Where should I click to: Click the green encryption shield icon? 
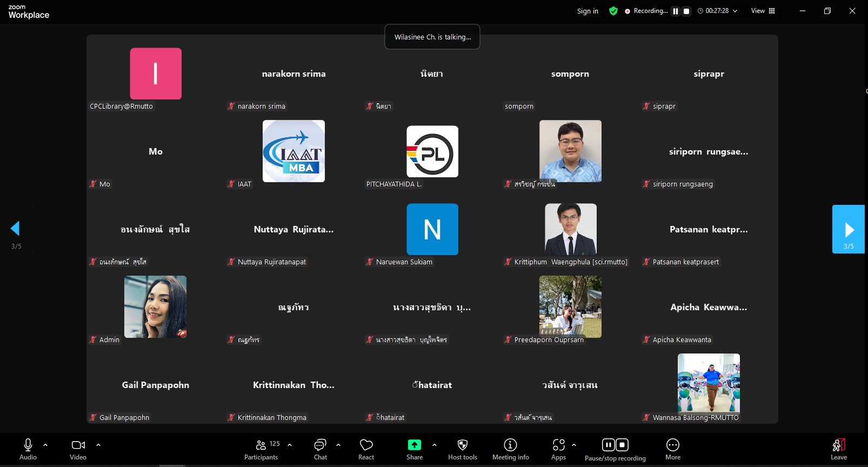[613, 11]
